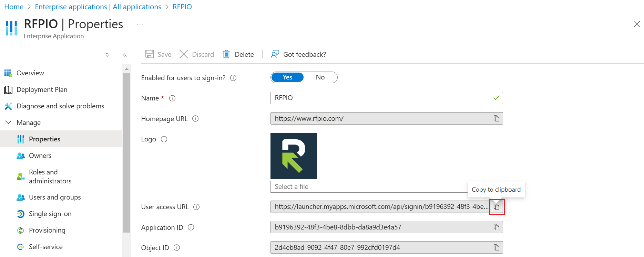
Task: Click the RFPIO breadcrumb link
Action: (x=182, y=7)
